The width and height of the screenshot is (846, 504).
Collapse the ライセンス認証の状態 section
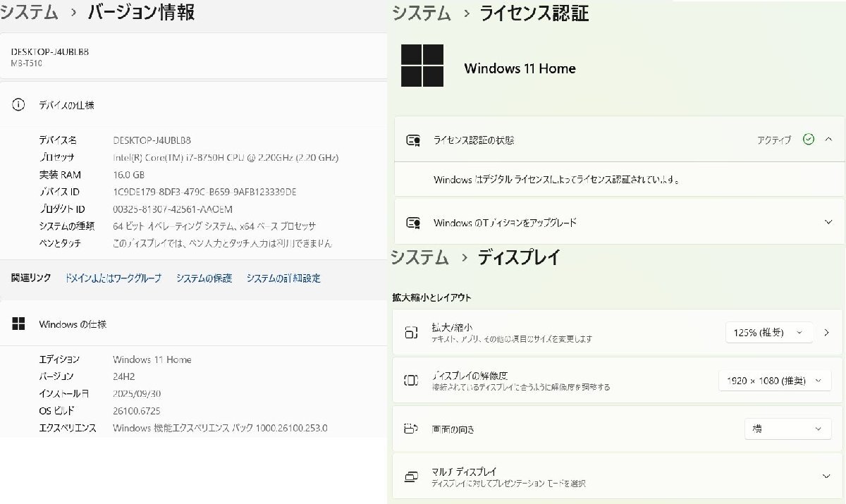coord(828,140)
